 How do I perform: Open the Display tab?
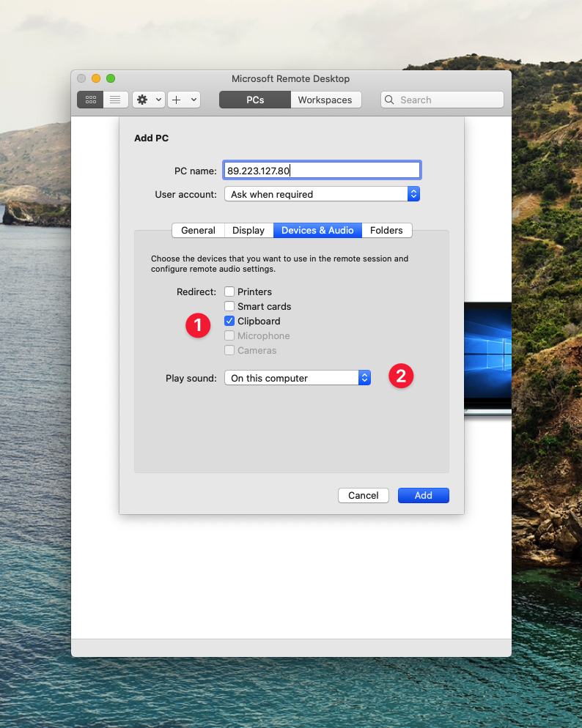click(248, 230)
